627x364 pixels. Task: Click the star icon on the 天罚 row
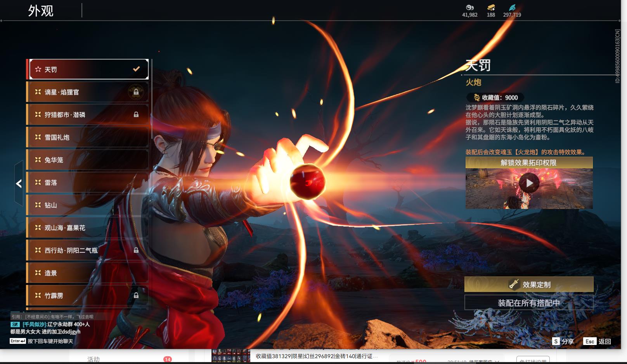coord(38,69)
